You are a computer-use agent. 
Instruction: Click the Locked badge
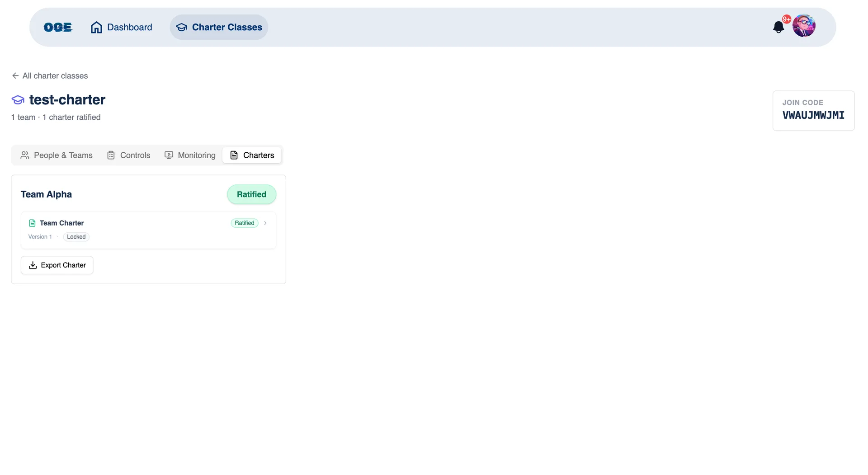[x=76, y=237]
